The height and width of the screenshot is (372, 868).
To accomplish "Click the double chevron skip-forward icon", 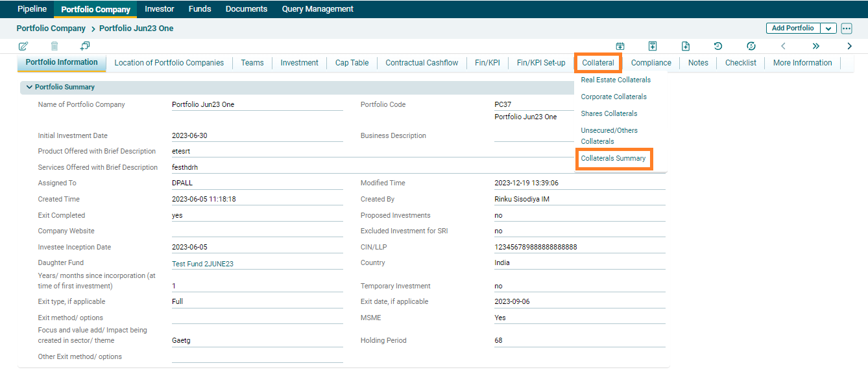I will (x=816, y=46).
